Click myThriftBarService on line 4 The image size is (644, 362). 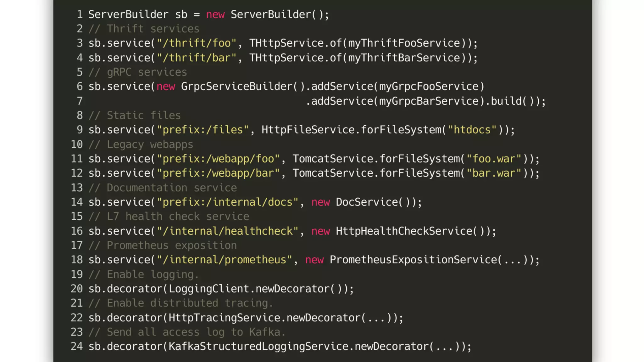404,58
